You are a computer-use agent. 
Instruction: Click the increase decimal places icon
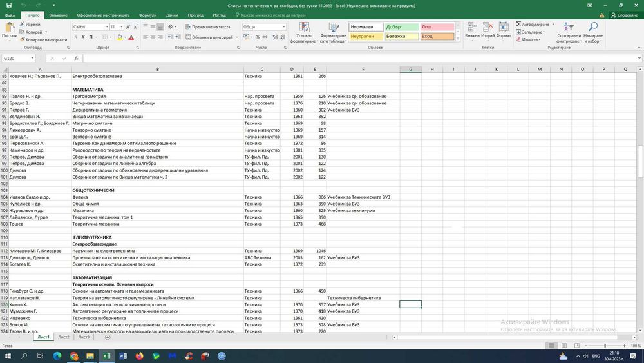[x=275, y=37]
